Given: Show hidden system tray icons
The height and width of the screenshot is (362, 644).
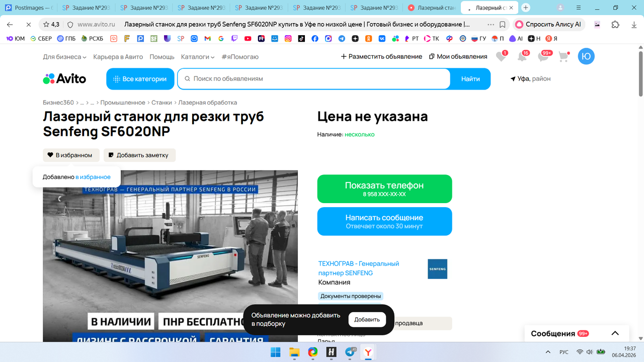Looking at the screenshot, I should click(x=548, y=352).
